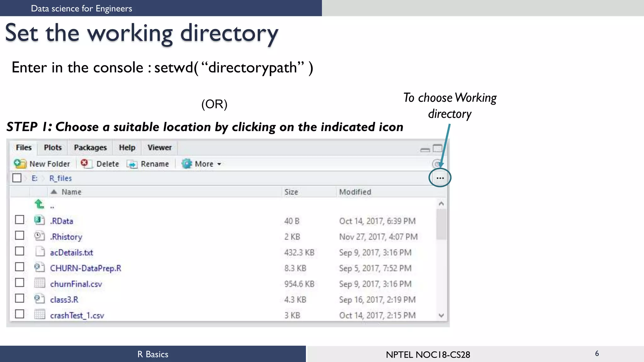Open the More dropdown arrow
Image resolution: width=644 pixels, height=362 pixels.
point(219,164)
